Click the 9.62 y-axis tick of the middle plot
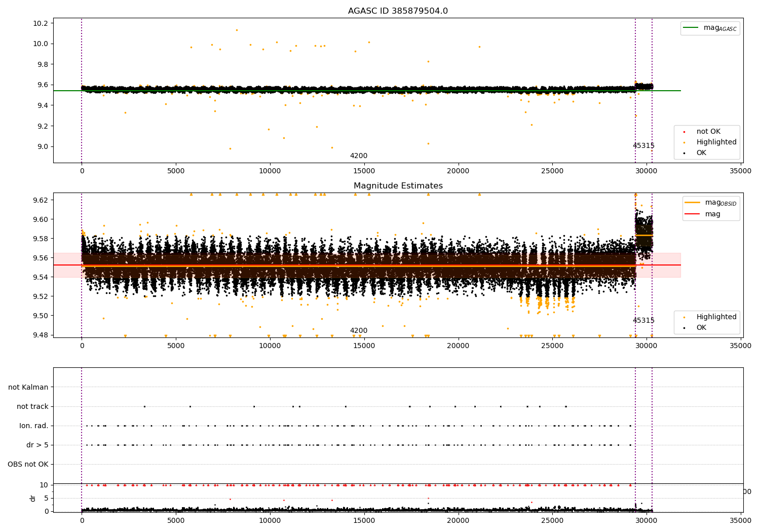The height and width of the screenshot is (532, 760). click(x=41, y=200)
